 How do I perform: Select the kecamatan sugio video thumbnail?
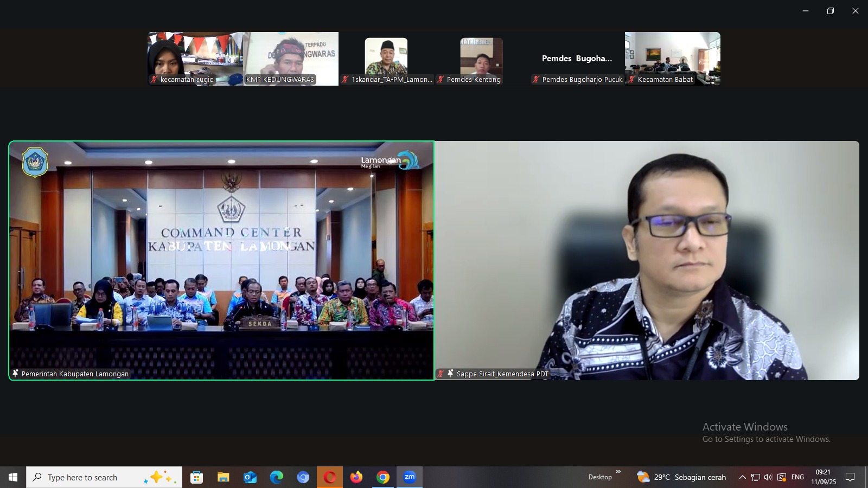[x=195, y=59]
